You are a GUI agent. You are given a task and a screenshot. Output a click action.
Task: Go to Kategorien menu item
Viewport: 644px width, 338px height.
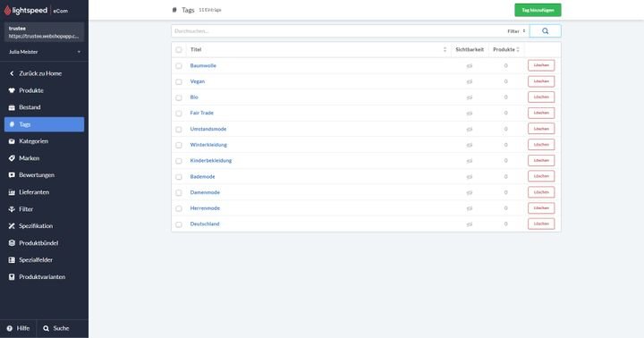tap(45, 141)
